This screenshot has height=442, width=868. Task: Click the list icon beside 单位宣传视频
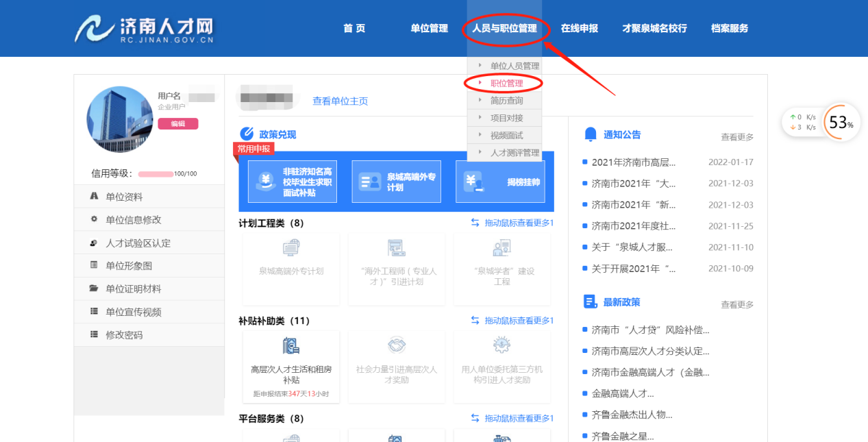tap(94, 312)
